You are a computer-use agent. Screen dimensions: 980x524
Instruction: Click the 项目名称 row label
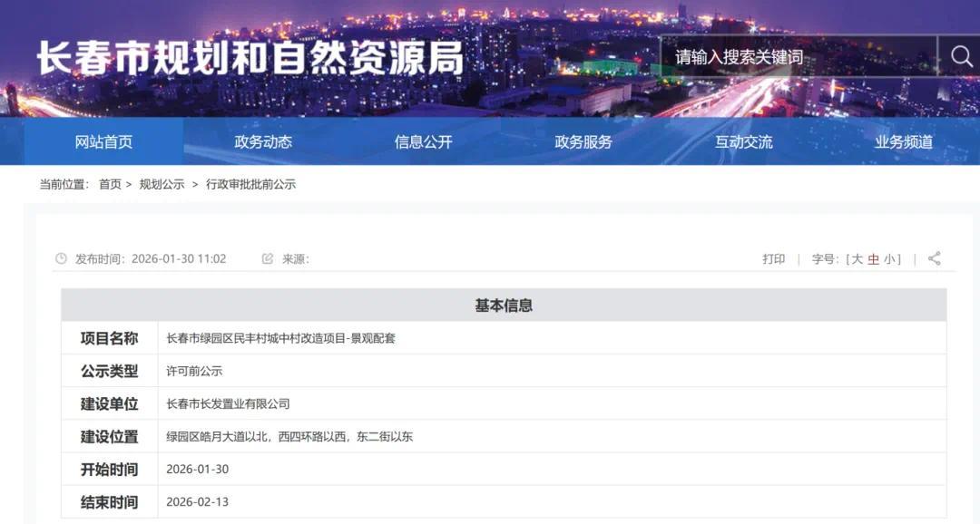[x=110, y=338]
